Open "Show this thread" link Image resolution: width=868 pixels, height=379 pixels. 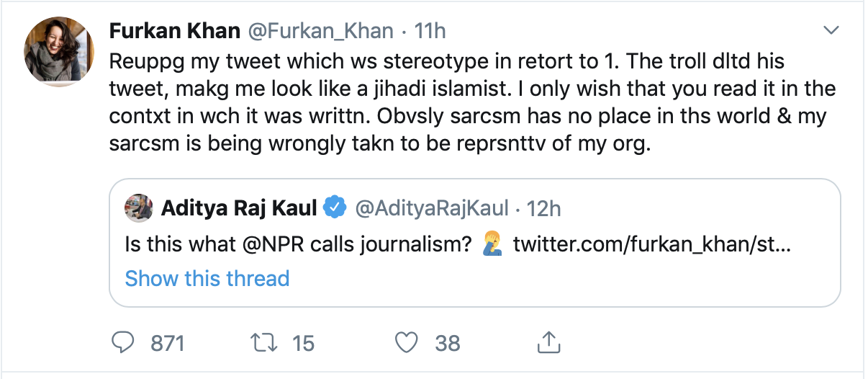tap(207, 278)
